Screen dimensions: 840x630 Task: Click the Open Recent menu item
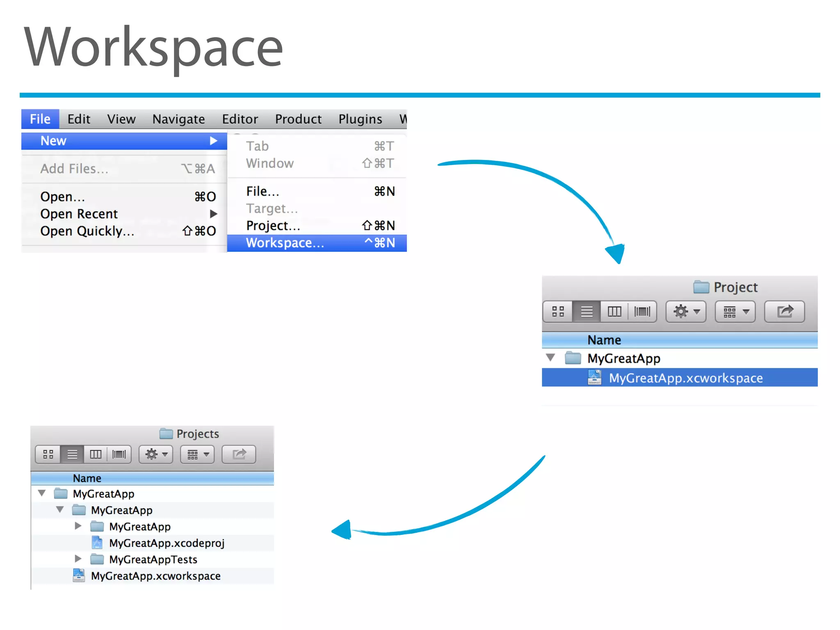[79, 214]
